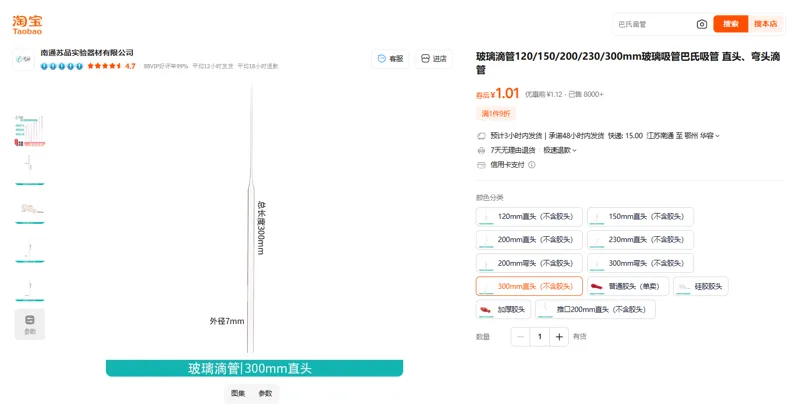Open the 参数 parameters sidebar icon
Image resolution: width=800 pixels, height=418 pixels.
30,324
